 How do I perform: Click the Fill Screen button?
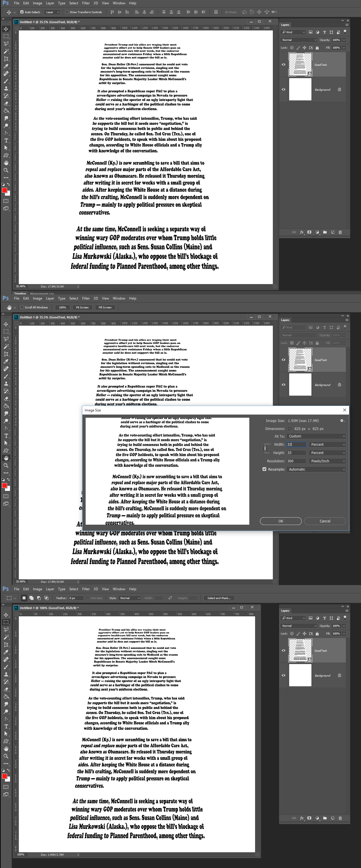coord(105,307)
